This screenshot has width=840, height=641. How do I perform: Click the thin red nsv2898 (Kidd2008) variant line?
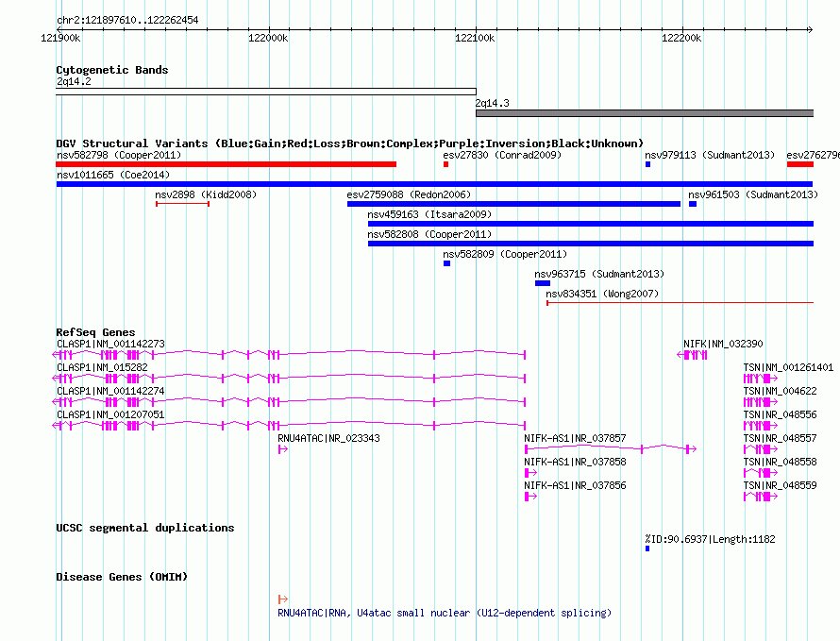[x=183, y=204]
